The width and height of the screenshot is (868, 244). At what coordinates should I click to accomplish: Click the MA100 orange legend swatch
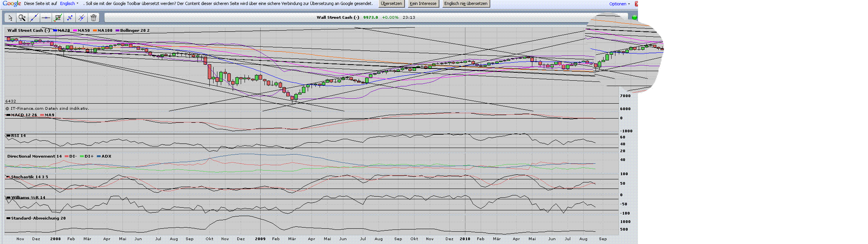pyautogui.click(x=95, y=31)
